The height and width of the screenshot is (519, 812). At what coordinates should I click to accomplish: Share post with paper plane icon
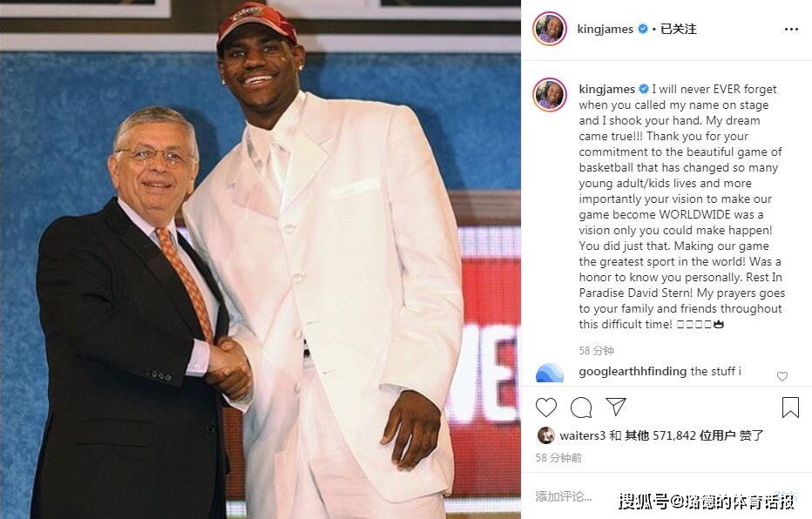click(x=616, y=407)
